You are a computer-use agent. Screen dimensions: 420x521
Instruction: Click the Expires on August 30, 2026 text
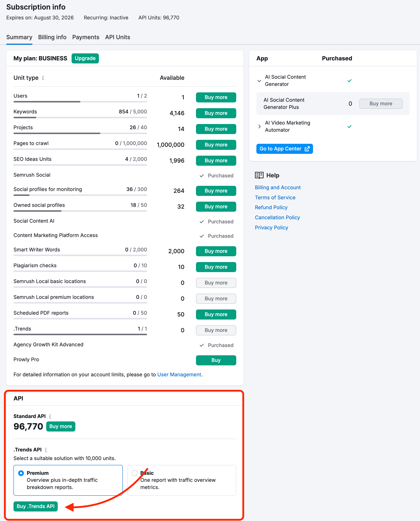point(40,18)
